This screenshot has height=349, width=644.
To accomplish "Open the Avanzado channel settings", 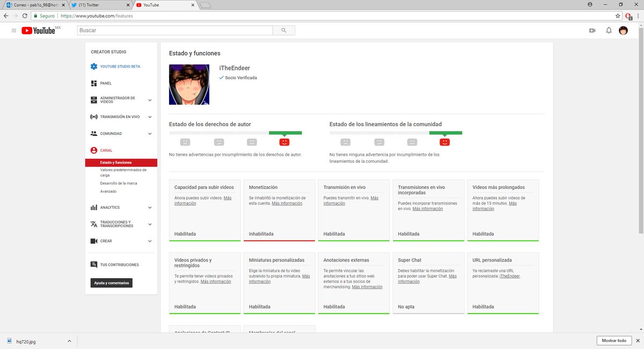I will point(108,191).
